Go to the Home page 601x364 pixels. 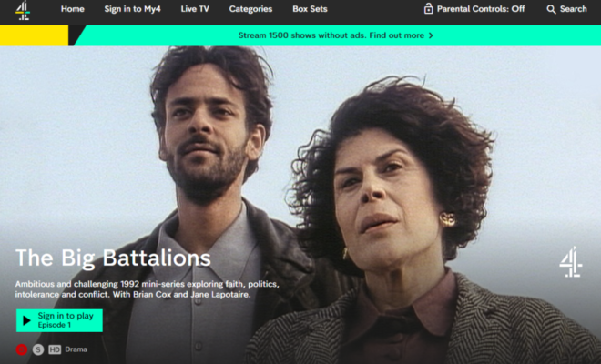(x=73, y=9)
